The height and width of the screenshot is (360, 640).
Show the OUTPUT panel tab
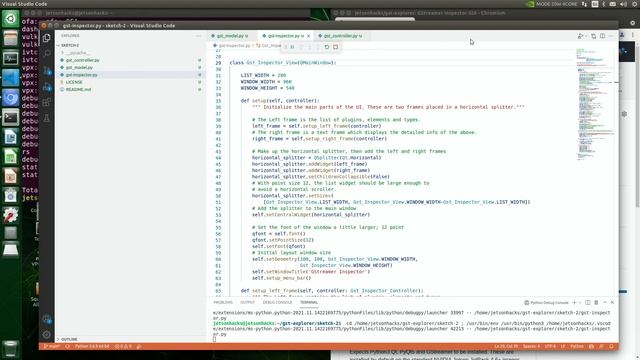247,302
